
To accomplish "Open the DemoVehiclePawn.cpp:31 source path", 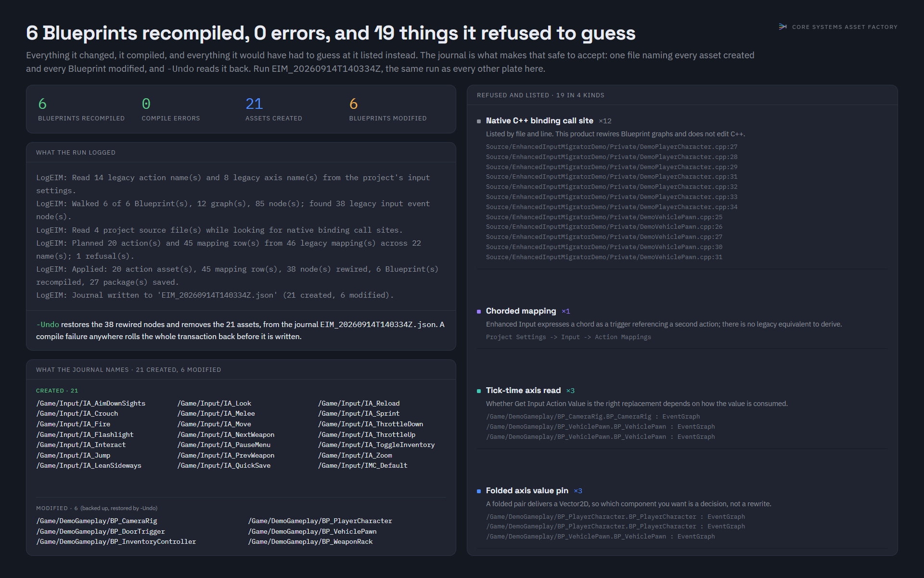I will click(604, 257).
